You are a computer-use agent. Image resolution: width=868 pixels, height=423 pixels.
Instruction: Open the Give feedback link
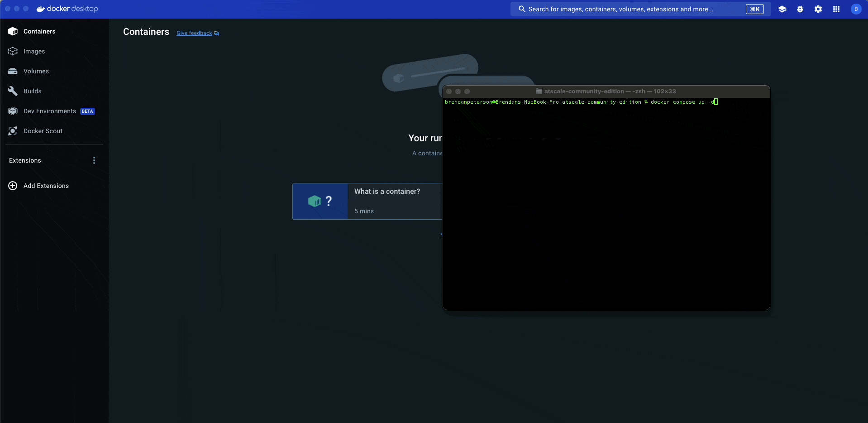(194, 33)
